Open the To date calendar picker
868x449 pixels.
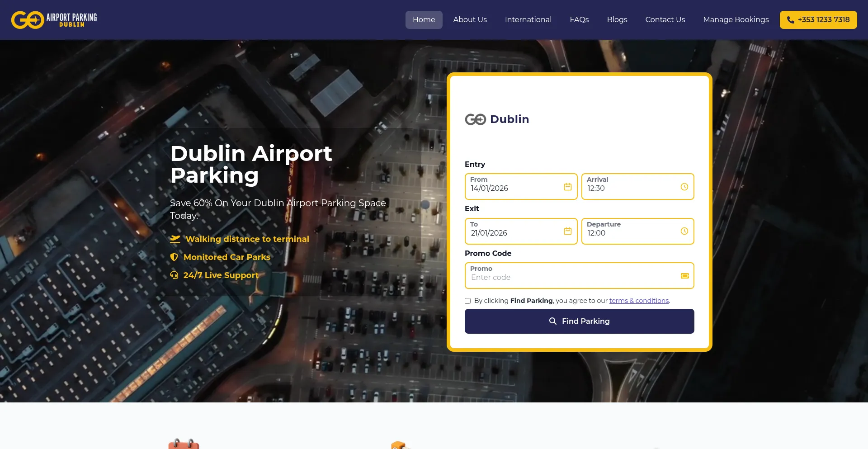pyautogui.click(x=567, y=231)
